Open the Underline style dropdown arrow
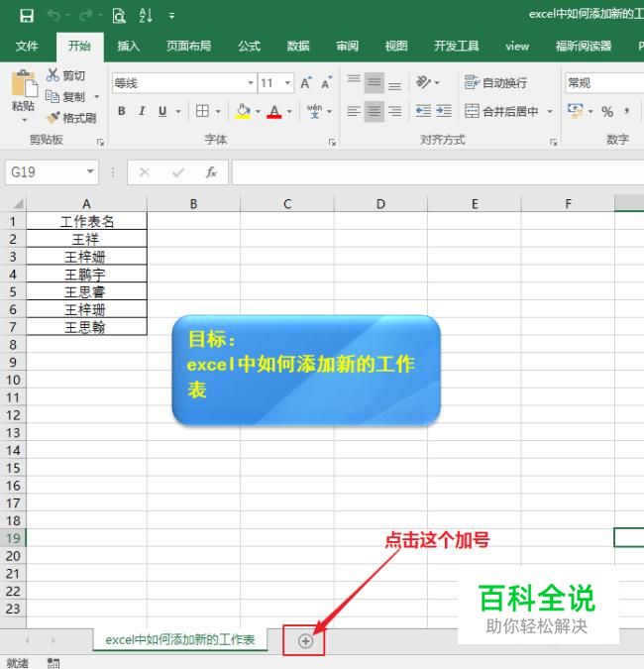 tap(178, 112)
